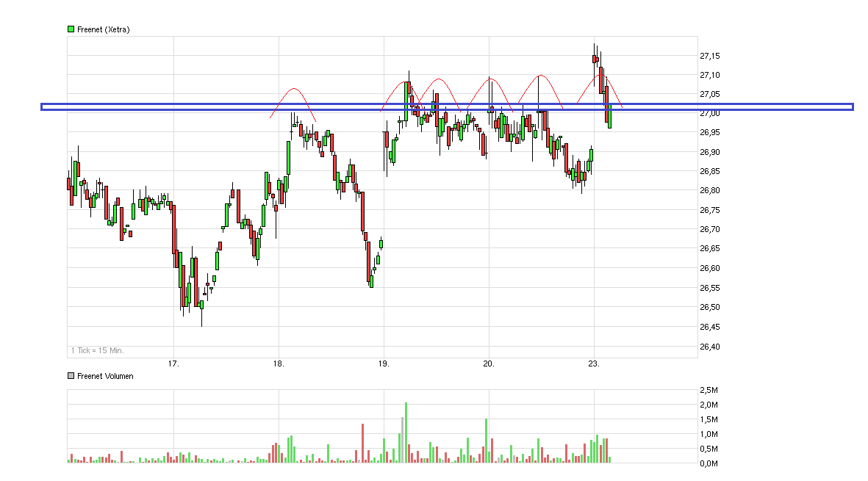868x481 pixels.
Task: Click the 27,15 price axis label
Action: 710,56
